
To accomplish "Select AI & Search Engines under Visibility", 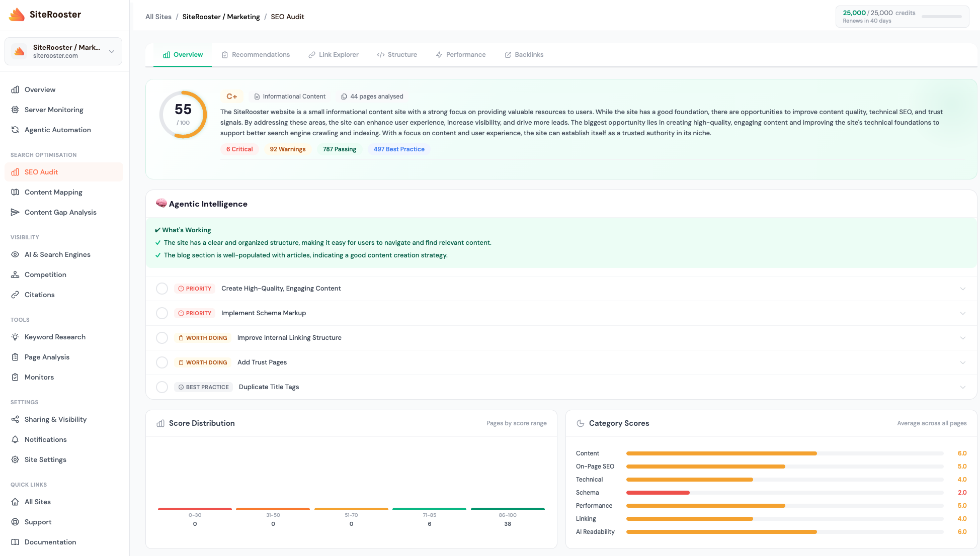I will coord(57,254).
